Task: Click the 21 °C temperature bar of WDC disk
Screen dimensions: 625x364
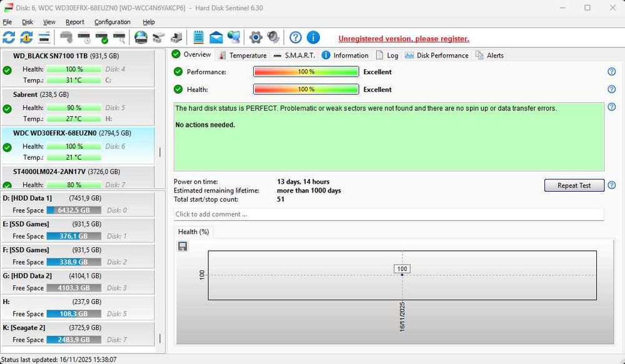Action: [74, 157]
